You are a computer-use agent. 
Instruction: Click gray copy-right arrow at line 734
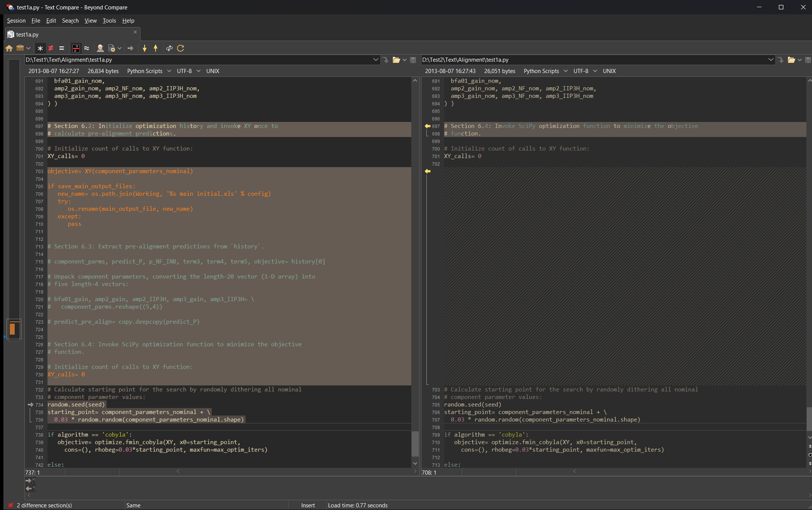[31, 405]
